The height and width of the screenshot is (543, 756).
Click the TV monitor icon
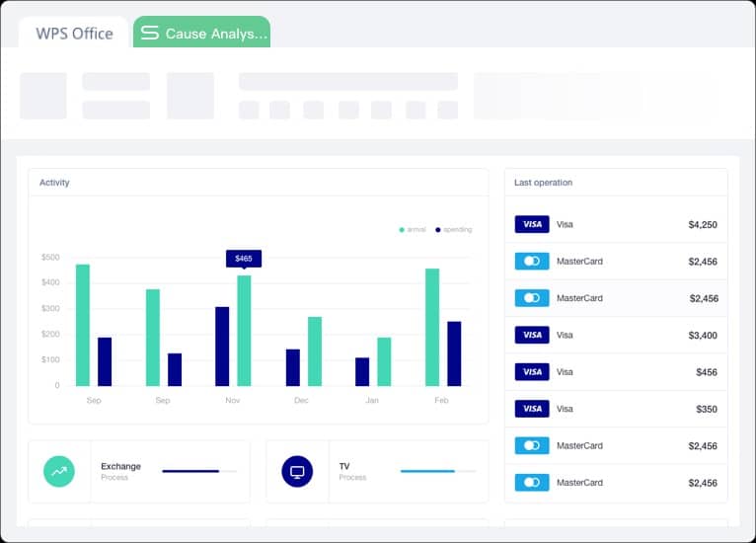pyautogui.click(x=297, y=471)
